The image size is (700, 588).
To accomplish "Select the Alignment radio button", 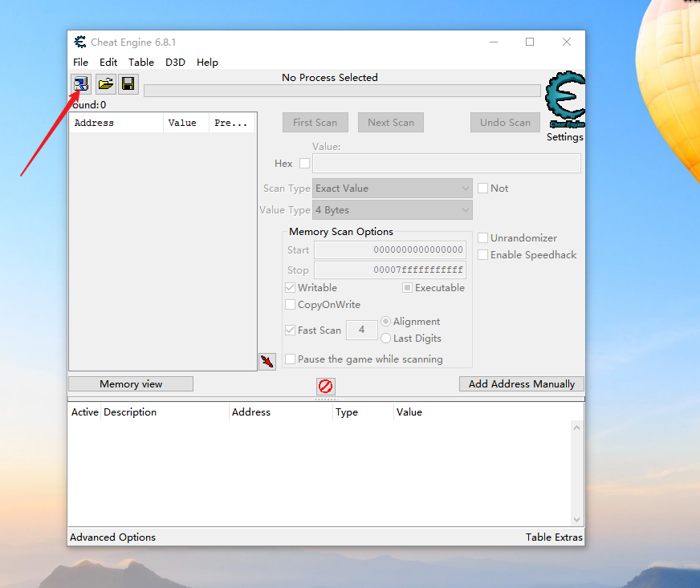I will (385, 321).
